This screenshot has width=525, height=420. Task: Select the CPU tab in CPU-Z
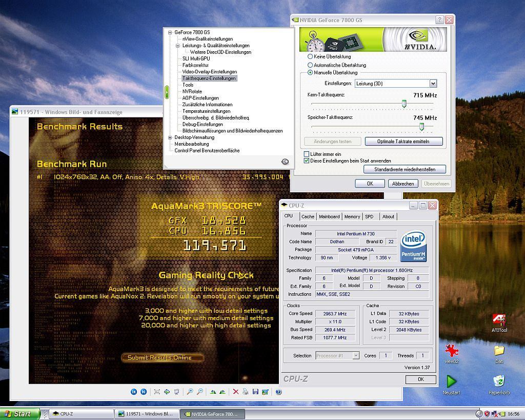coord(289,216)
